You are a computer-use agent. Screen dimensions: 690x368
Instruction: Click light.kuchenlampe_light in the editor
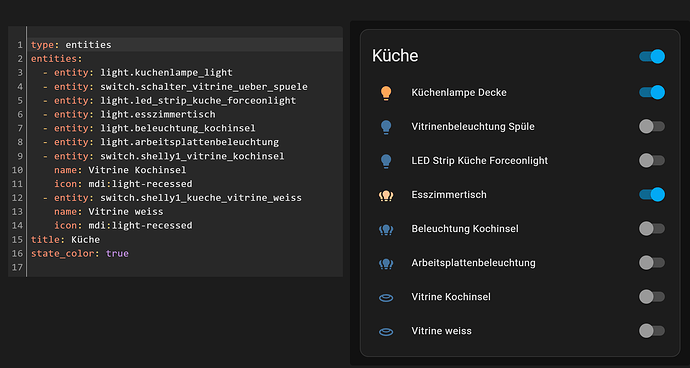166,73
